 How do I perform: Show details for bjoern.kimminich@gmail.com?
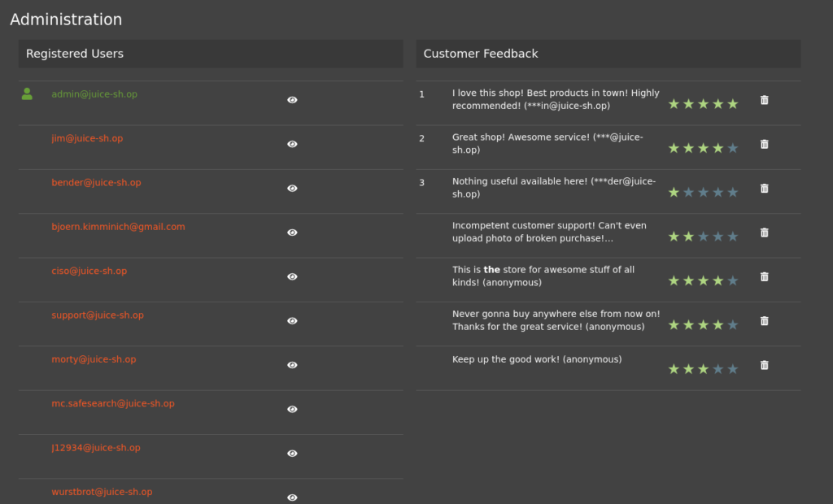(x=292, y=232)
